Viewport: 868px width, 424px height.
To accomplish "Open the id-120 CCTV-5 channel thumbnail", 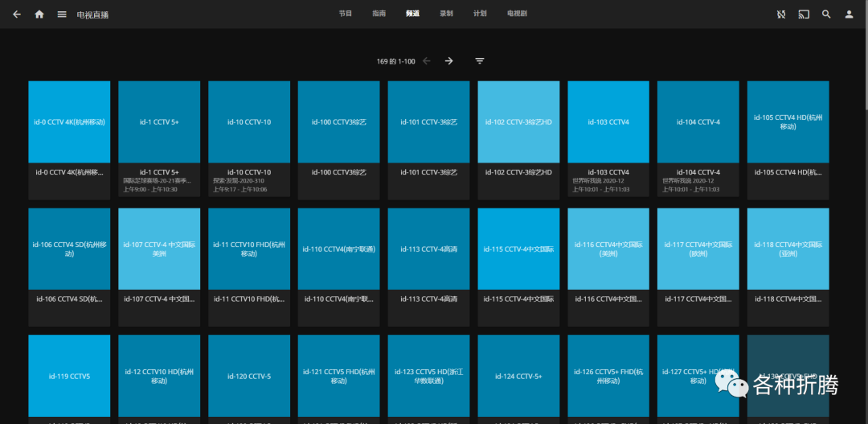I will [x=249, y=376].
